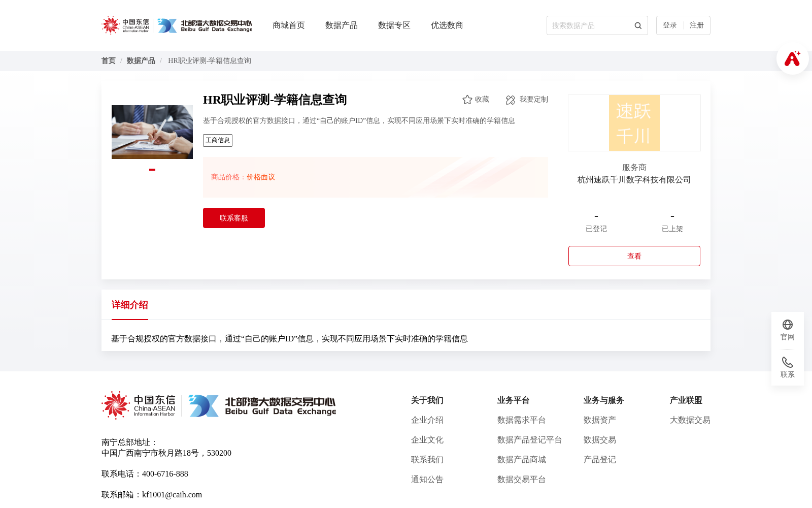Screen dimensions: 812x508
Task: Click the product thumbnail image
Action: pos(152,132)
